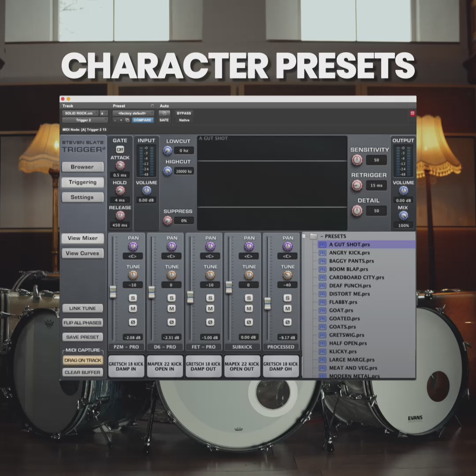Flip phase on FET - PRO channel
476x476 pixels.
pyautogui.click(x=210, y=322)
